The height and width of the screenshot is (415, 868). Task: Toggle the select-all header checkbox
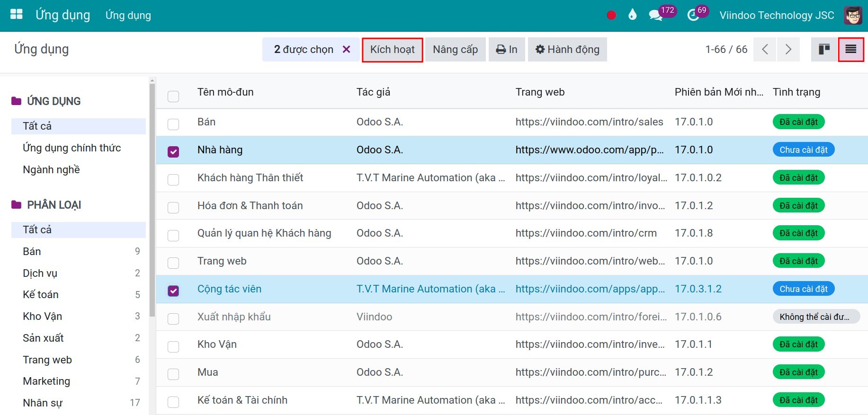tap(173, 97)
